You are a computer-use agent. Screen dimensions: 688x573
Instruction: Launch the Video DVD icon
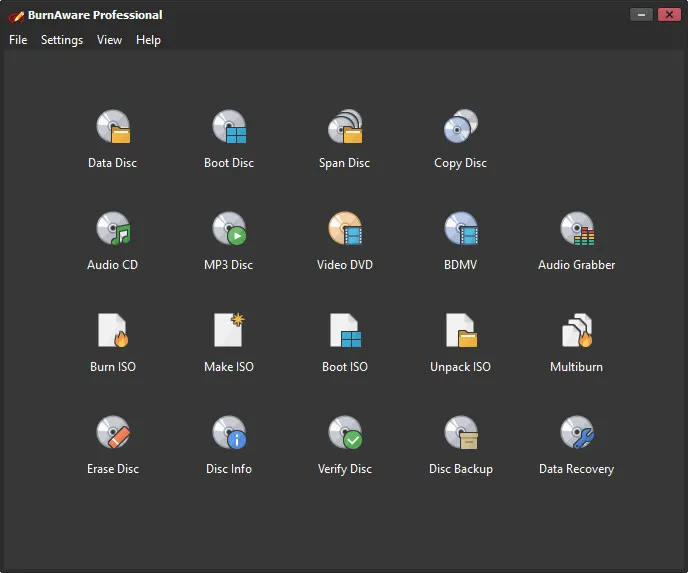click(x=345, y=228)
